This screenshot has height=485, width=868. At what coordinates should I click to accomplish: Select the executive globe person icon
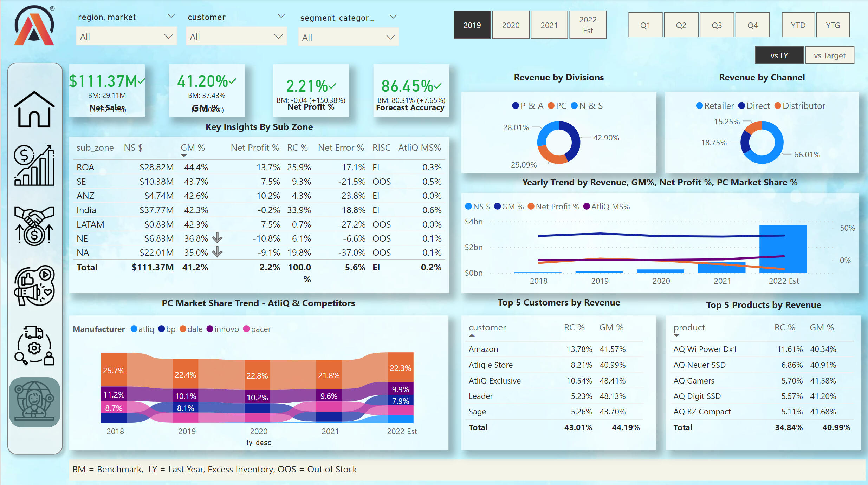[34, 402]
